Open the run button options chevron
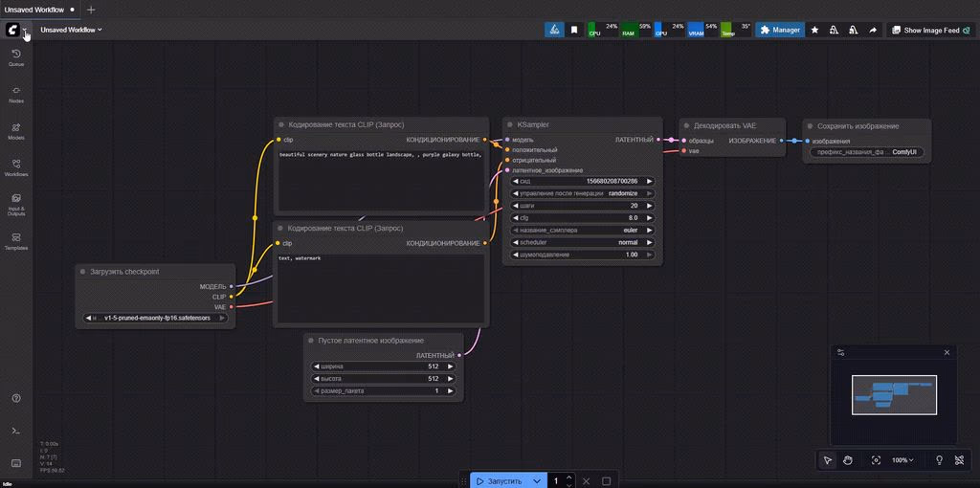Screen dimensions: 980x488 (537, 480)
